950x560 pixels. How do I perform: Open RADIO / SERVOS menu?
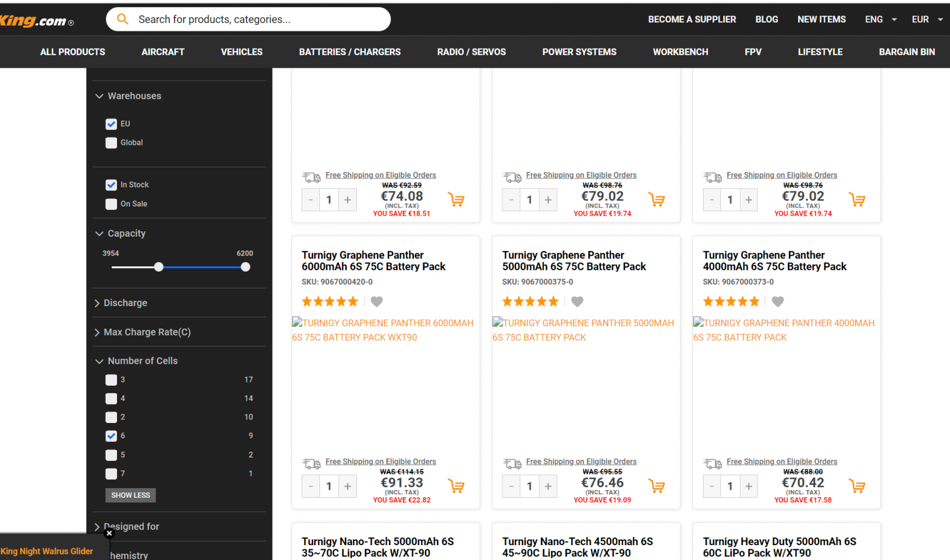point(471,52)
